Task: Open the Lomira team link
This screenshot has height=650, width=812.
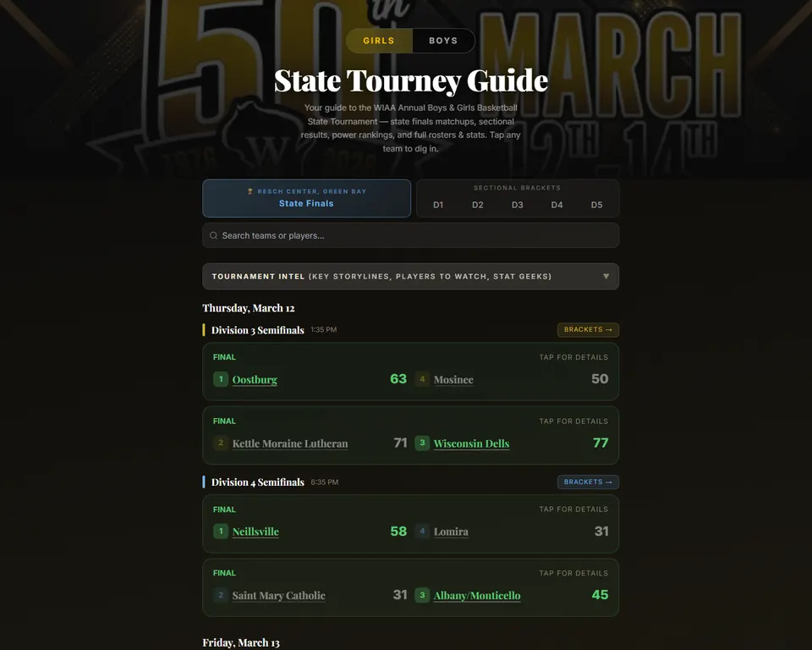Action: (x=451, y=532)
